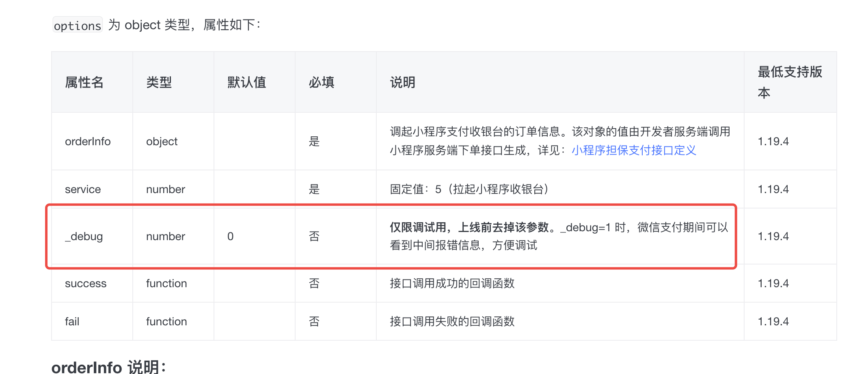Click the 类型 column header
The height and width of the screenshot is (374, 868).
click(x=159, y=82)
